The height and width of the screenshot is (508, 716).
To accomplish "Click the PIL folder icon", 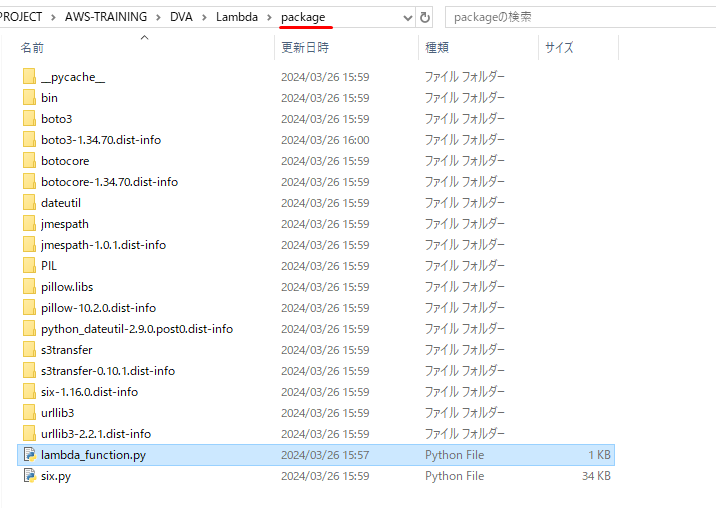I will pos(29,266).
